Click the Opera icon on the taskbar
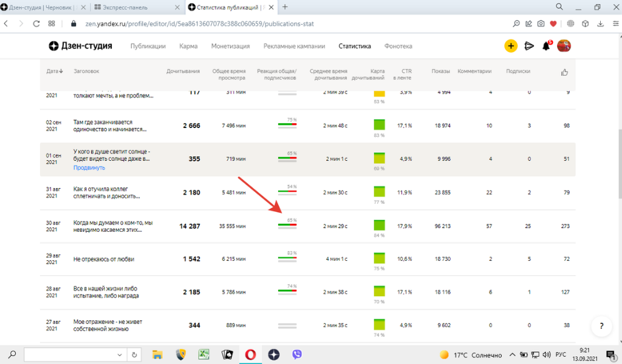This screenshot has height=364, width=622. (x=250, y=354)
